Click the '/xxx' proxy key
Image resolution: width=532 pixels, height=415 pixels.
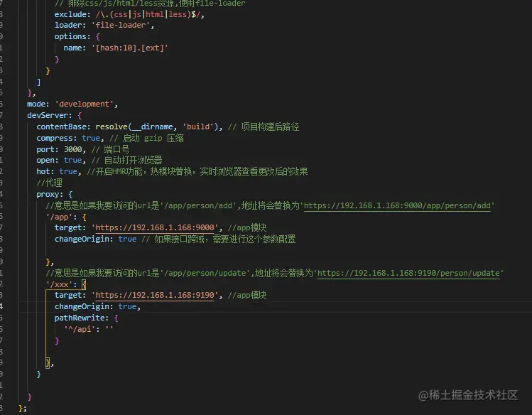tap(59, 284)
